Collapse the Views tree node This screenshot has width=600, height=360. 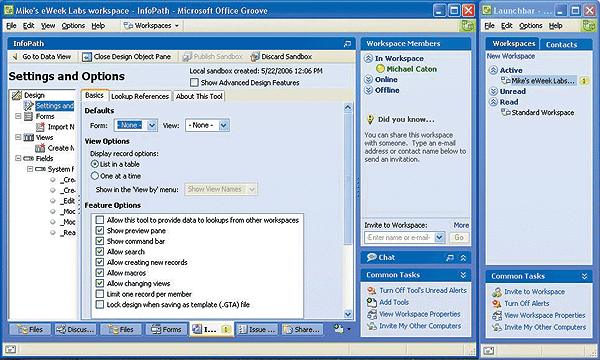pos(18,137)
